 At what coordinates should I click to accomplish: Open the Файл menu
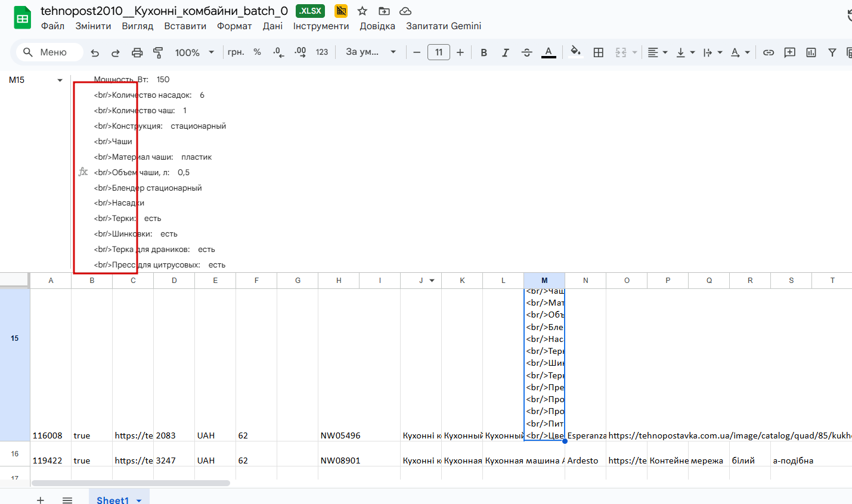click(x=52, y=26)
